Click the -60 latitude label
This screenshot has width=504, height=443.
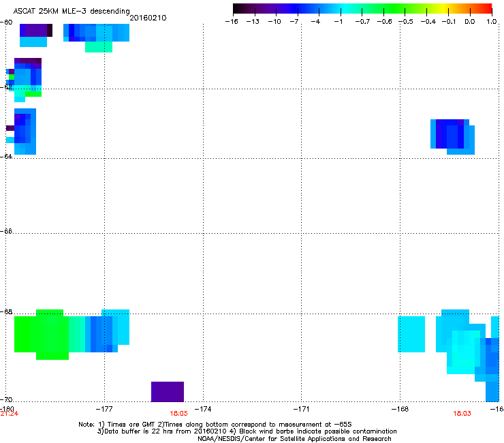pyautogui.click(x=6, y=22)
